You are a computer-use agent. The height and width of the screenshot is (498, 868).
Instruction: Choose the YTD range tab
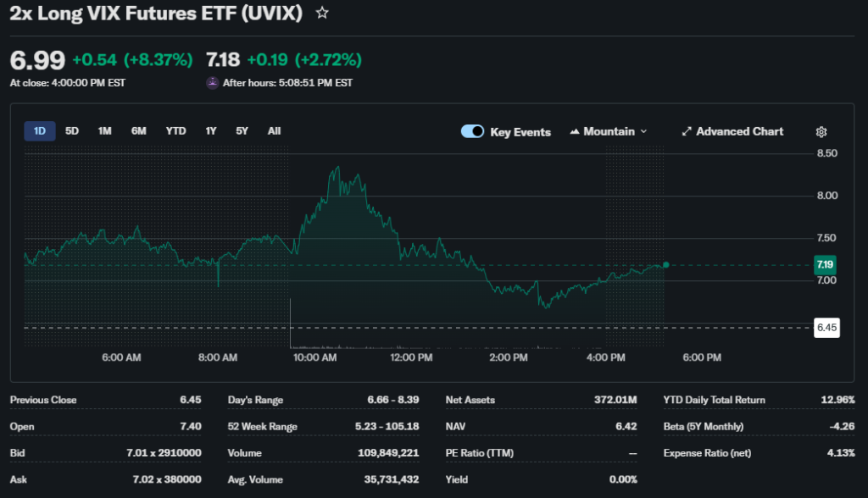click(x=175, y=131)
